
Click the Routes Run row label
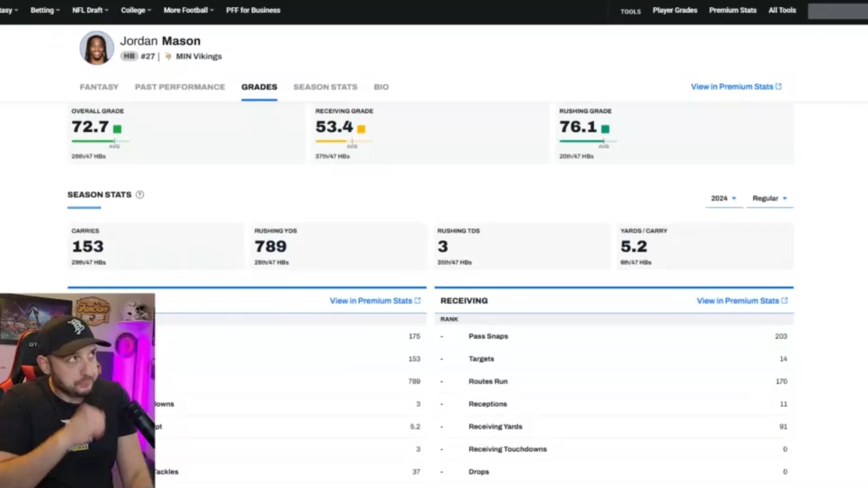488,381
